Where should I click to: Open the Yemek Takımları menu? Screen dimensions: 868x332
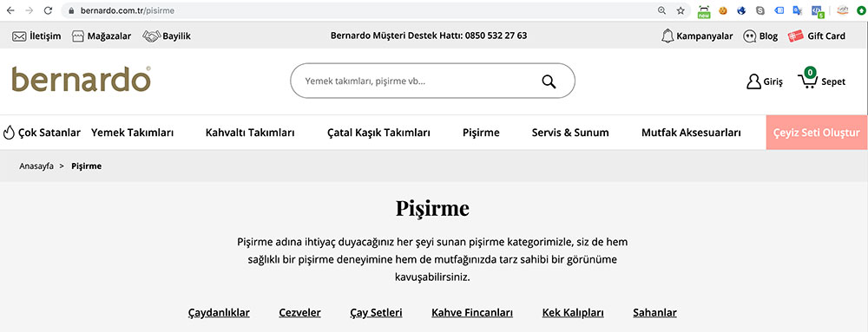[x=132, y=133]
